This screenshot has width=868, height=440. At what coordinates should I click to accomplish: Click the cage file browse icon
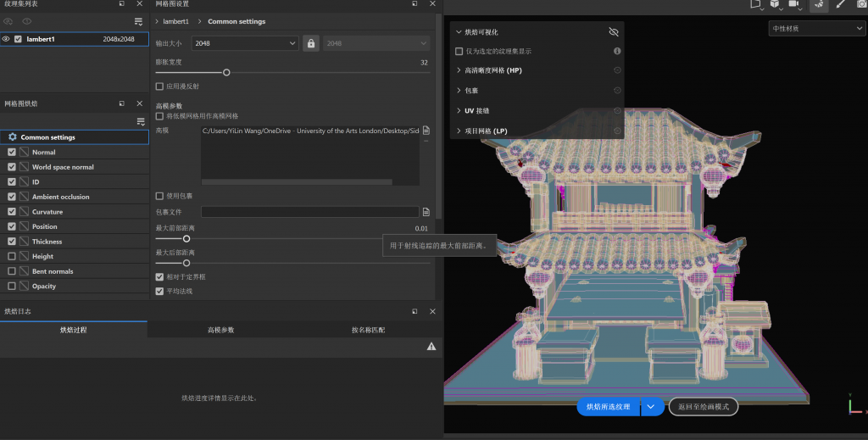(x=426, y=211)
